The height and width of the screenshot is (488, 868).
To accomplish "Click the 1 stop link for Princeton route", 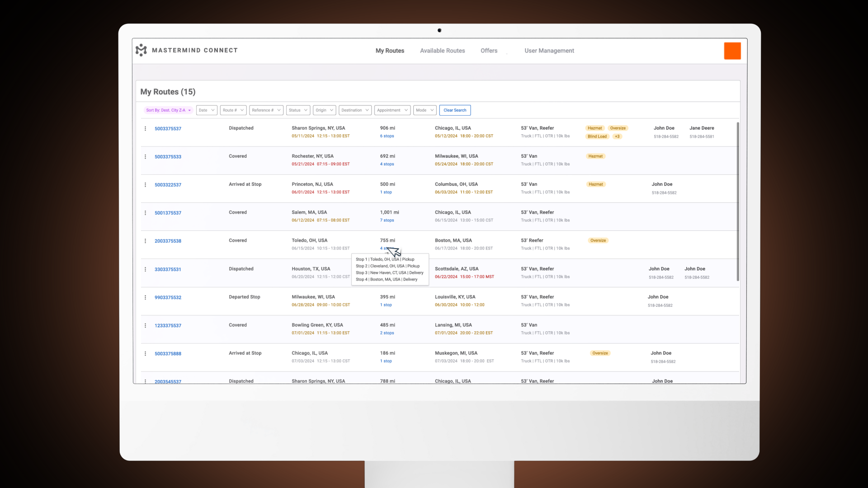I will coord(386,192).
